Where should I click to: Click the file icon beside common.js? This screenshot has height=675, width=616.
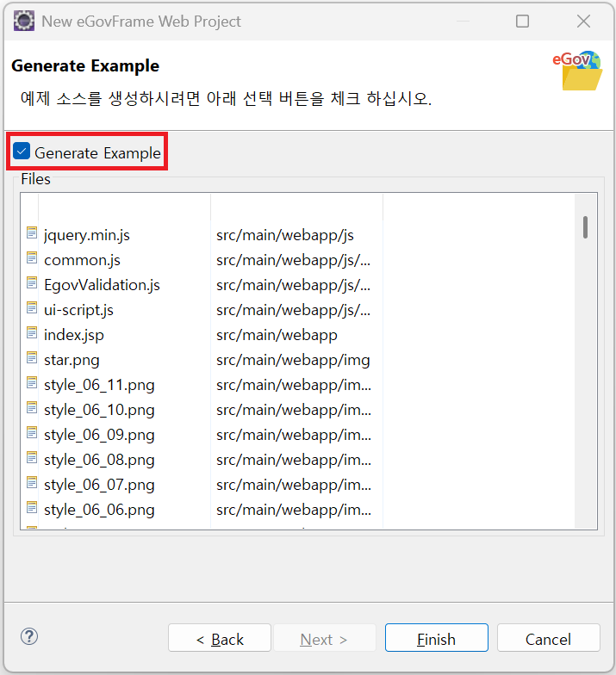[x=32, y=258]
